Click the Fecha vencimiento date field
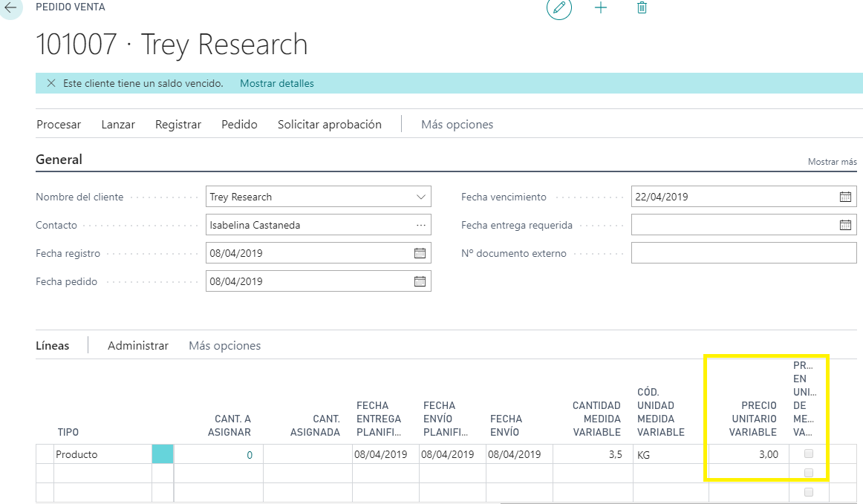863x504 pixels. [x=743, y=197]
